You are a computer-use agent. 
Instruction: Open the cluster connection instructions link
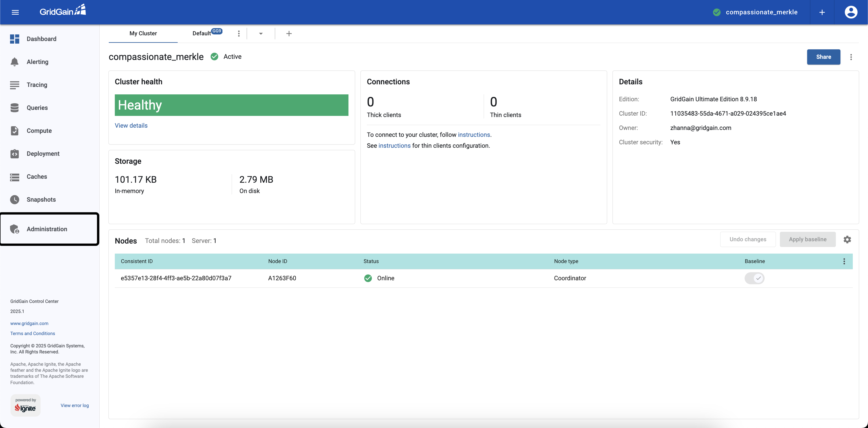[474, 134]
